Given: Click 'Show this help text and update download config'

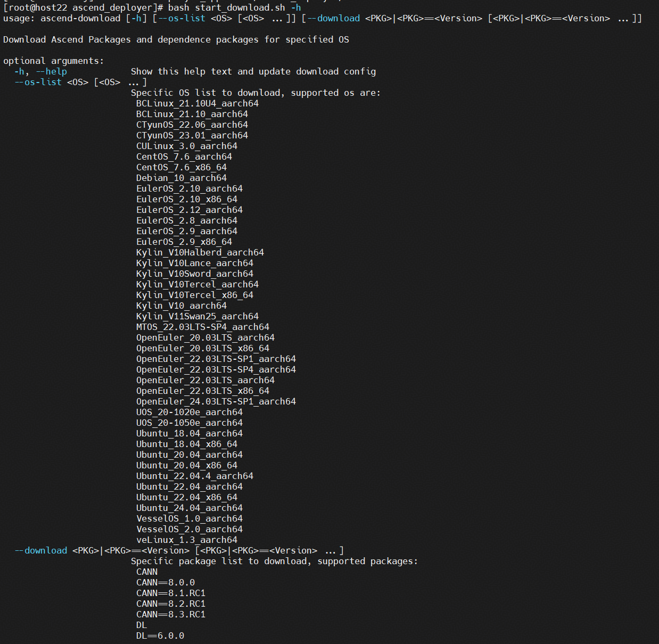Looking at the screenshot, I should pyautogui.click(x=253, y=71).
